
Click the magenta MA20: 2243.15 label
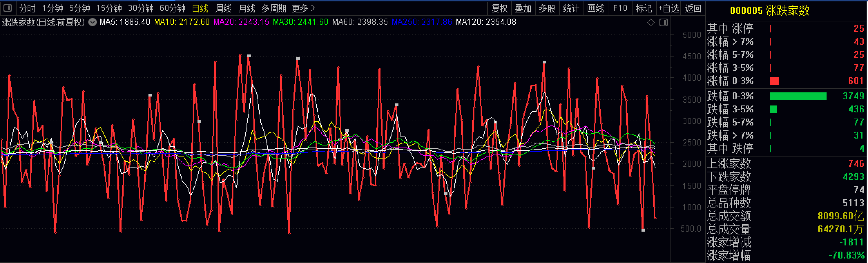click(x=241, y=22)
